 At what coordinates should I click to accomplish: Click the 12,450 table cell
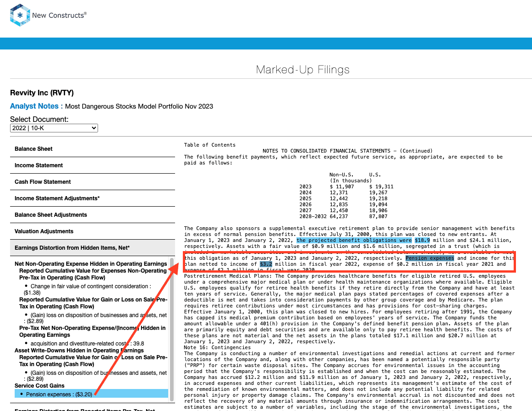pyautogui.click(x=339, y=210)
